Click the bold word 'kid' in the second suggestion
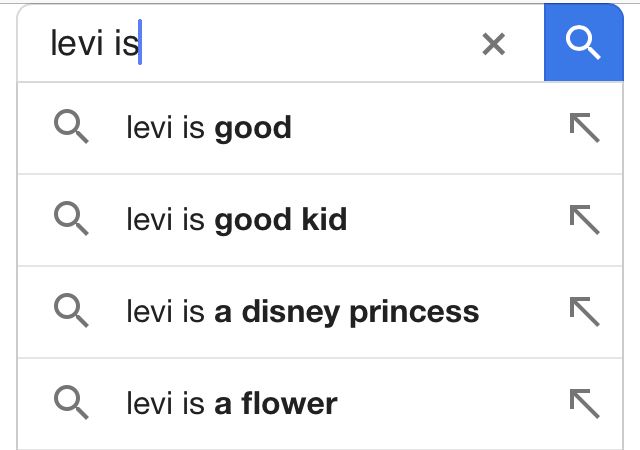This screenshot has width=640, height=450. [324, 220]
